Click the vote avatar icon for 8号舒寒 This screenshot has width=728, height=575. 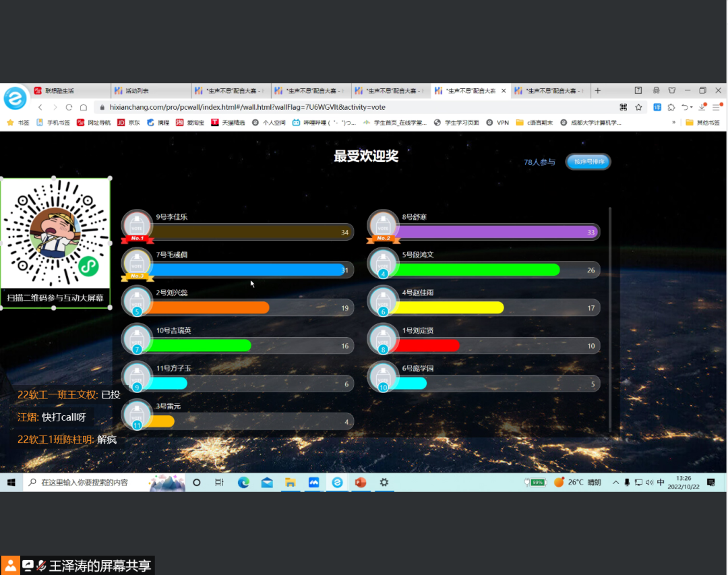[383, 226]
